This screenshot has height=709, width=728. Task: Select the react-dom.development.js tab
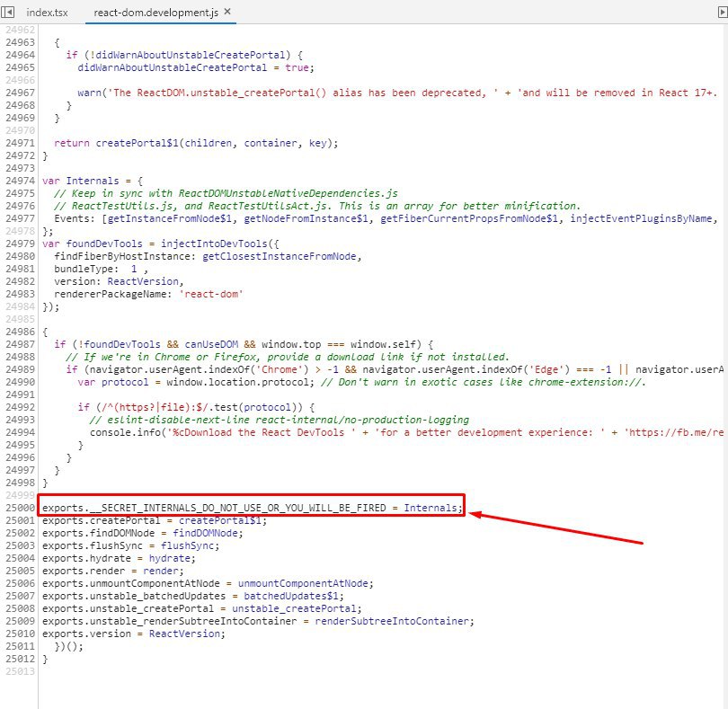tap(156, 13)
